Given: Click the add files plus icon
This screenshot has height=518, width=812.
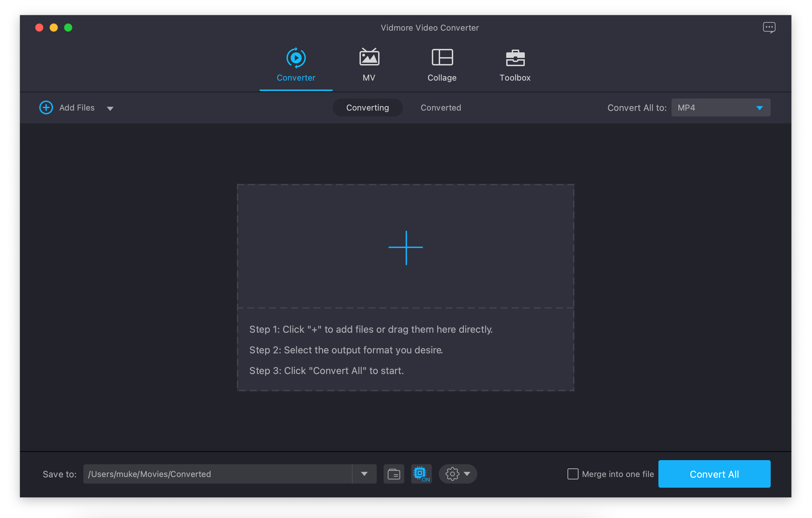Looking at the screenshot, I should click(46, 107).
